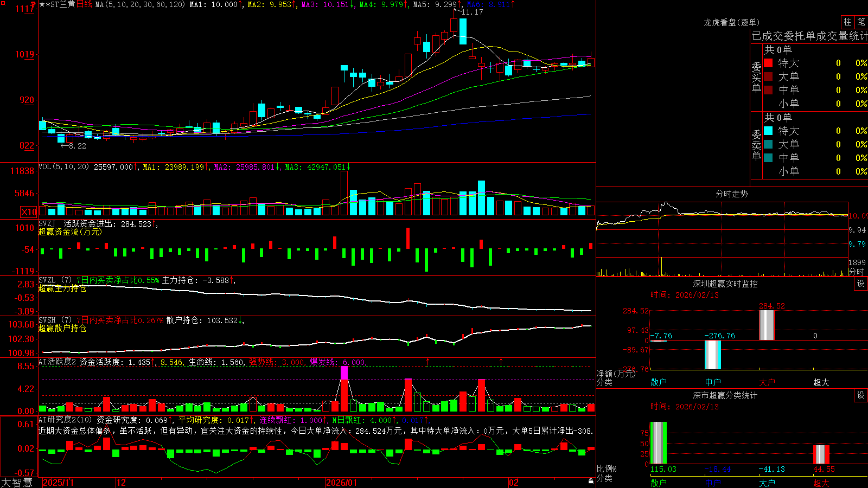Screen dimensions: 868x488
Task: Click the 12 month marker on timeline
Action: [122, 483]
